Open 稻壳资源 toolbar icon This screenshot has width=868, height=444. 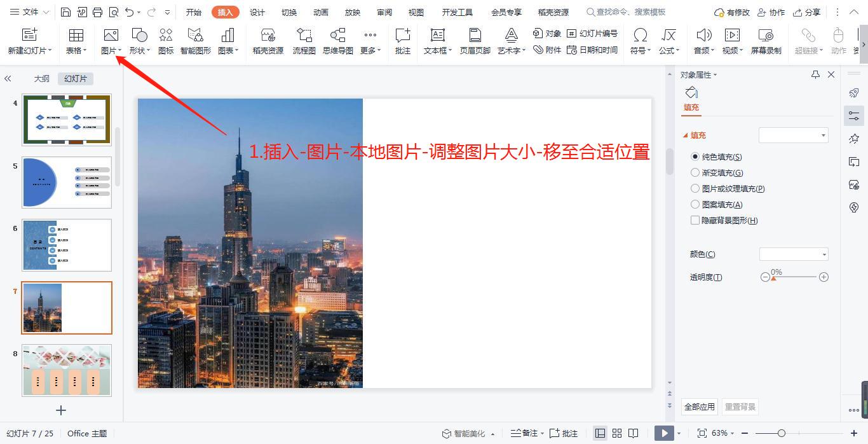coord(268,41)
